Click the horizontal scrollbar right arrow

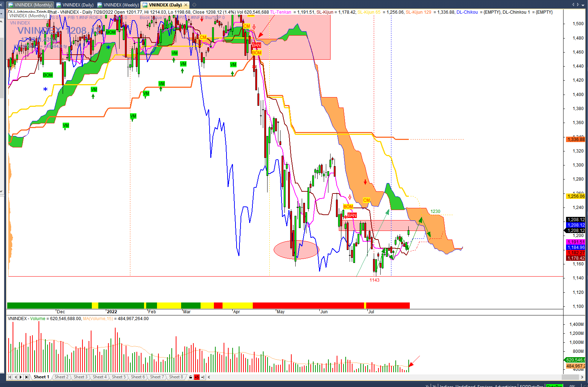582,377
